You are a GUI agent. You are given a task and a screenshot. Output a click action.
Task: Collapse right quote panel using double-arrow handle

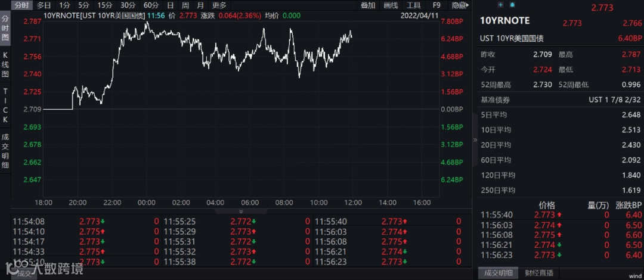point(475,139)
